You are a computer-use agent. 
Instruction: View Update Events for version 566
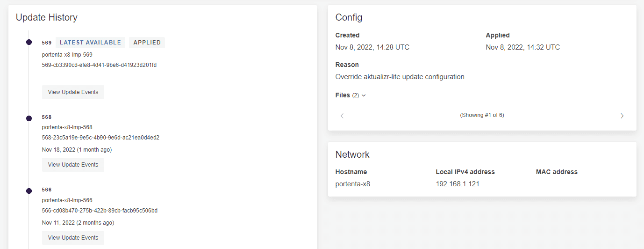tap(73, 238)
